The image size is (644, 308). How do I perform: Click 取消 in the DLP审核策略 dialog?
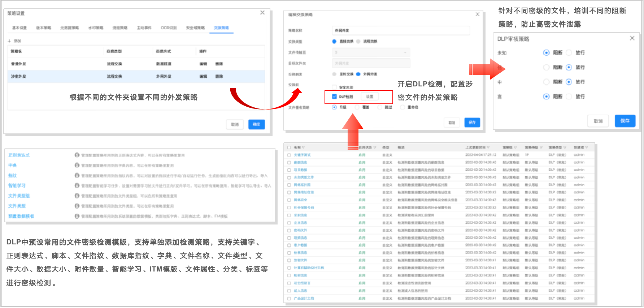click(x=598, y=121)
